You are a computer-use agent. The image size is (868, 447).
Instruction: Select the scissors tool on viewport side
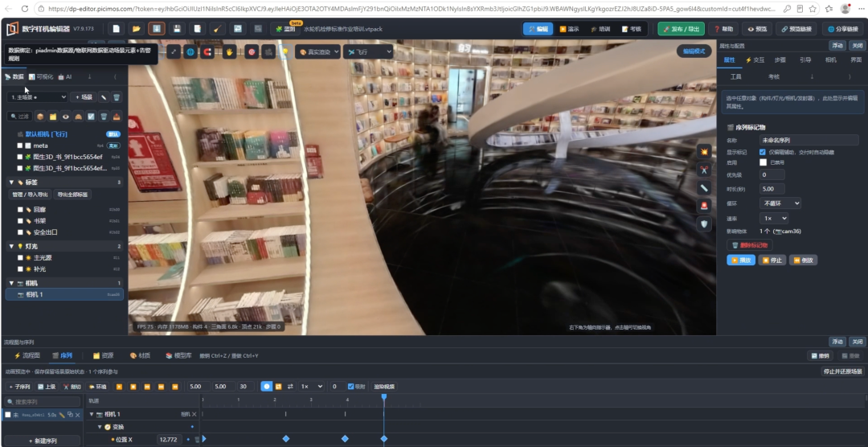pyautogui.click(x=704, y=170)
